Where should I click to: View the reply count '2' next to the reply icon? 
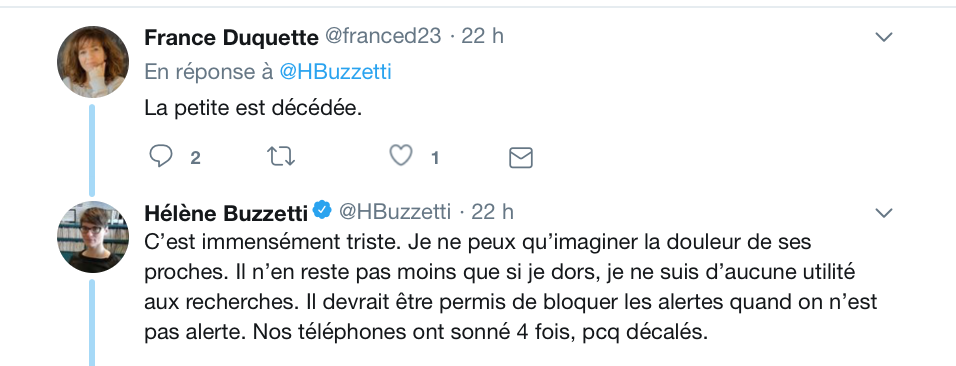coord(195,159)
